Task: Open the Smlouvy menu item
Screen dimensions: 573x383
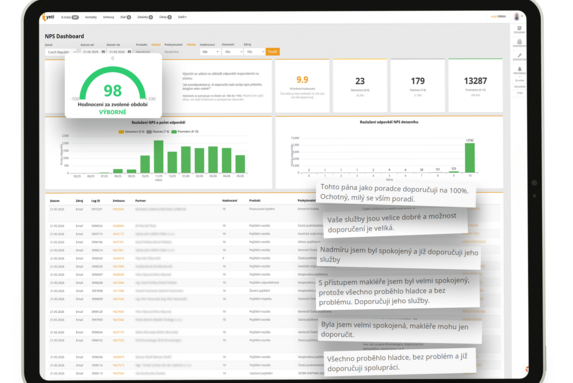Action: [x=109, y=17]
